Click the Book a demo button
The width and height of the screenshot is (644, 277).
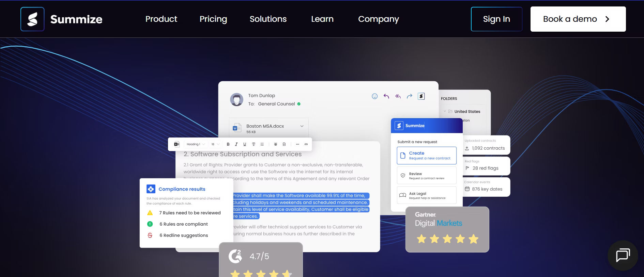point(578,19)
